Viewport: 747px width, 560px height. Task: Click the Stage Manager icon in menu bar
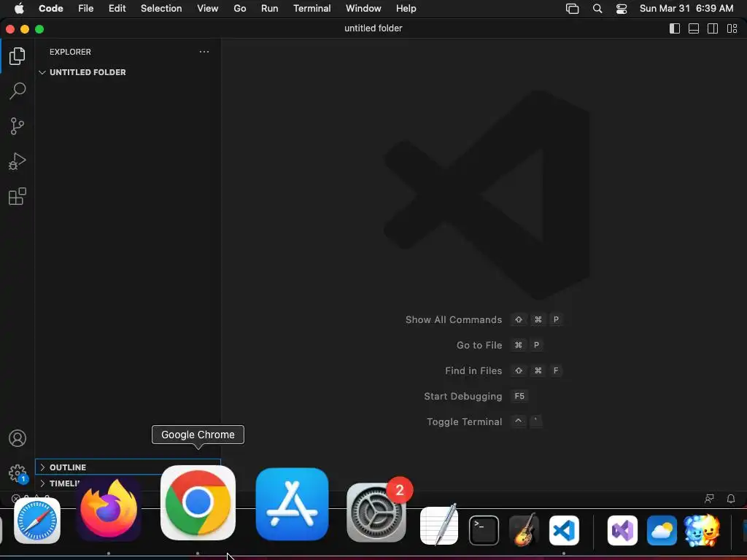(572, 9)
